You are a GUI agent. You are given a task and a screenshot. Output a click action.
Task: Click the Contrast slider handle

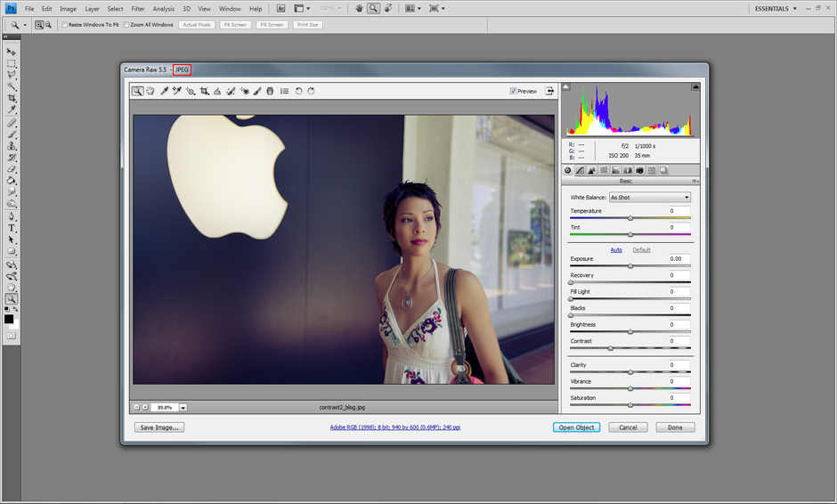611,348
